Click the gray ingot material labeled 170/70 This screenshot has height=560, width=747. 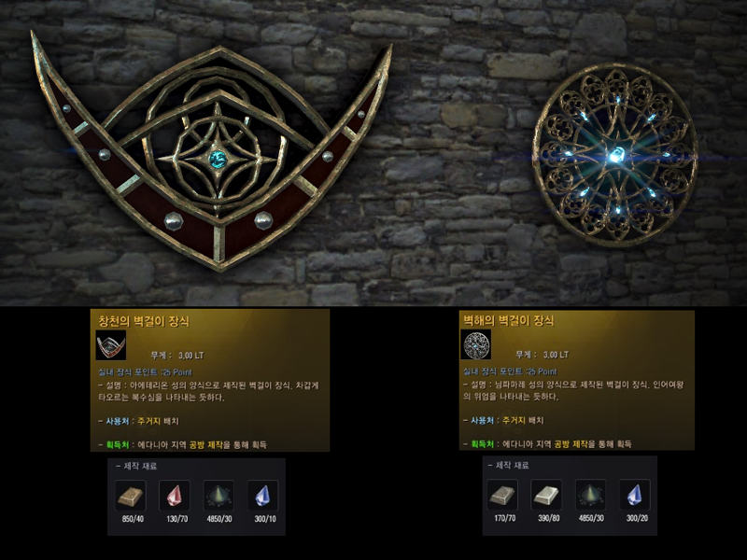(502, 495)
